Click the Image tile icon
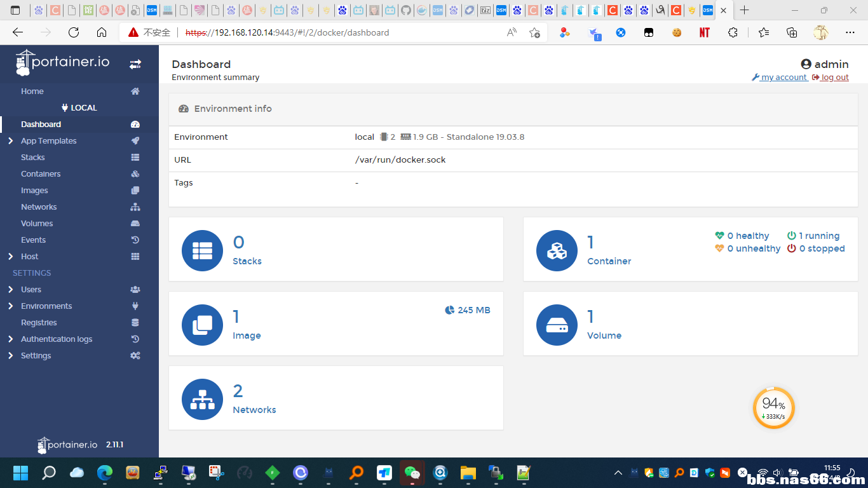 point(202,325)
